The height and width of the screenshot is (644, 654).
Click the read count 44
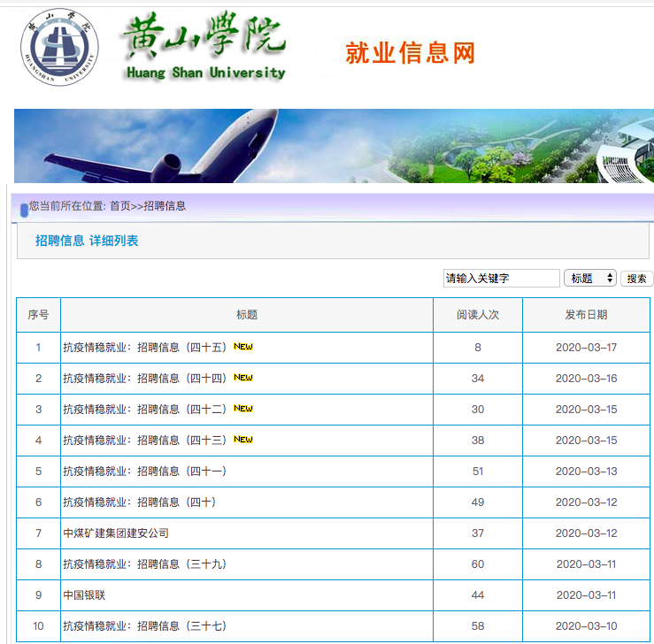point(478,594)
